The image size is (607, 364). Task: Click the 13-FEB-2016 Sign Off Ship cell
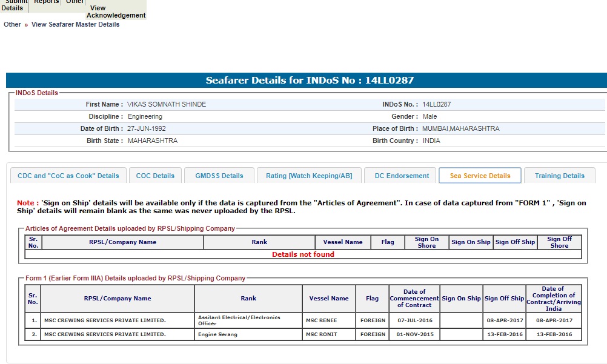point(504,334)
